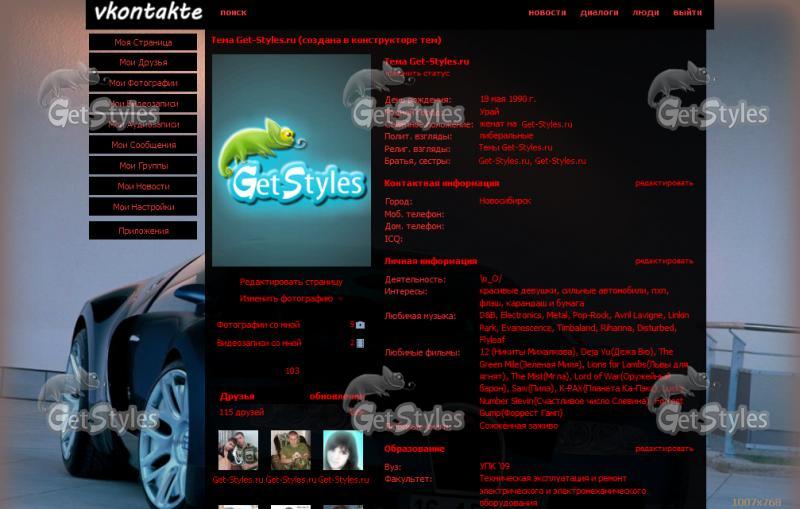Click Flyleaf in favorite music

492,340
